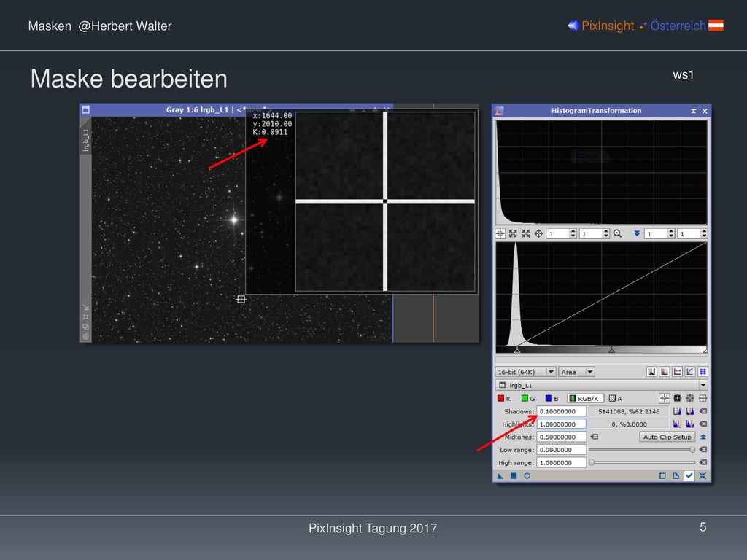Click the second zoom stepper arrows before magnifier

pos(606,233)
